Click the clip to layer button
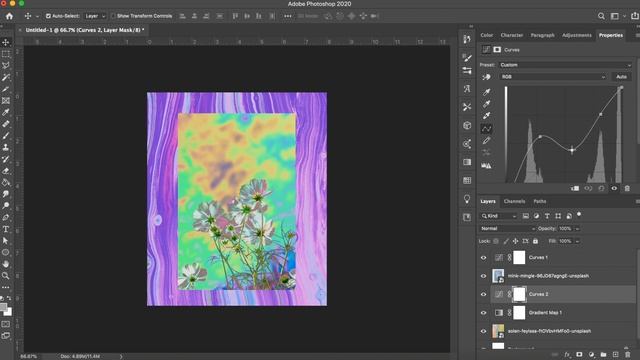Screen dimensions: 640x360 coord(575,188)
